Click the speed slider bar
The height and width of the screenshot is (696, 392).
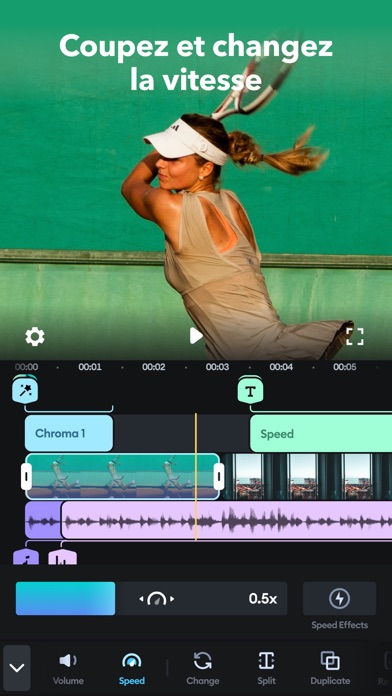[x=151, y=598]
